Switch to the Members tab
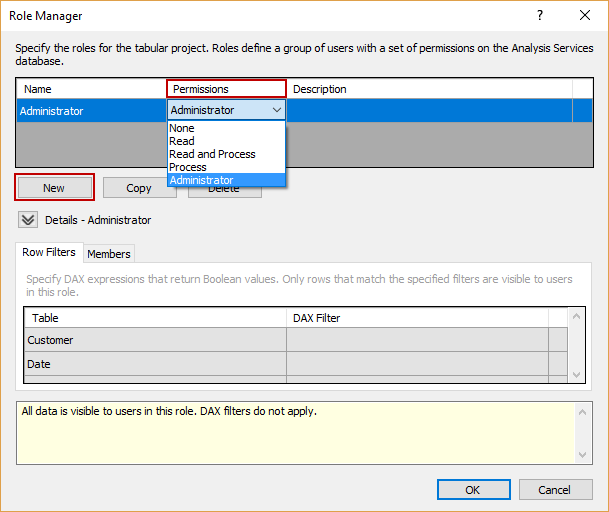This screenshot has width=609, height=512. click(x=108, y=254)
